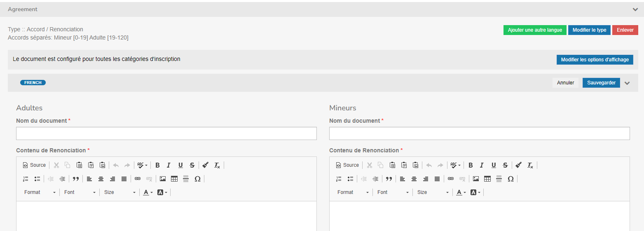Toggle Bold in Adultes editor toolbar

point(157,165)
